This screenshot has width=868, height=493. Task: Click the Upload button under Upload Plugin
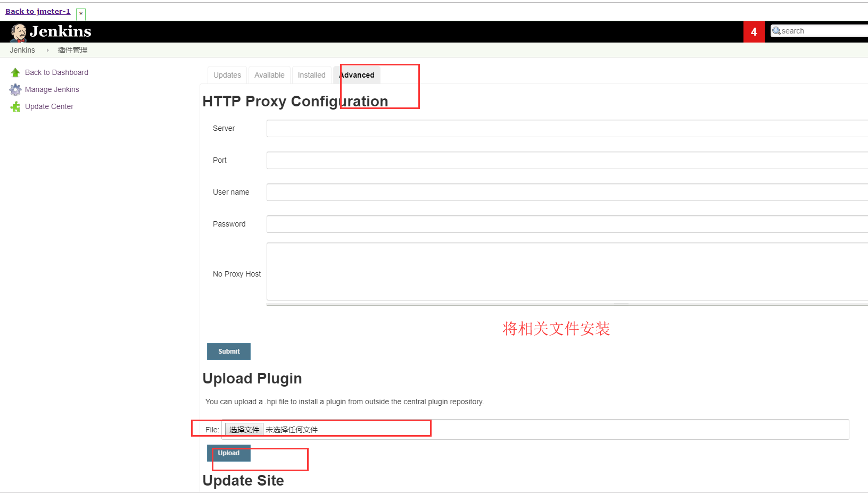(x=228, y=453)
